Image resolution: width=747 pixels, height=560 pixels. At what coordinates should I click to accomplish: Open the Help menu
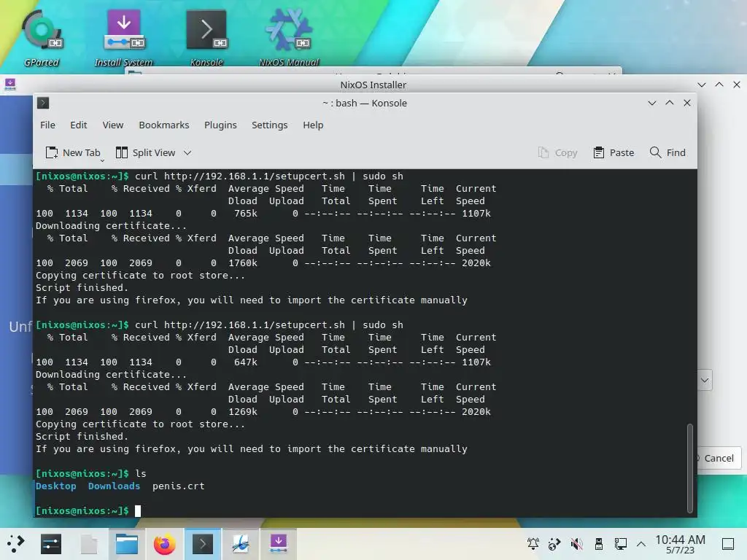(x=313, y=125)
